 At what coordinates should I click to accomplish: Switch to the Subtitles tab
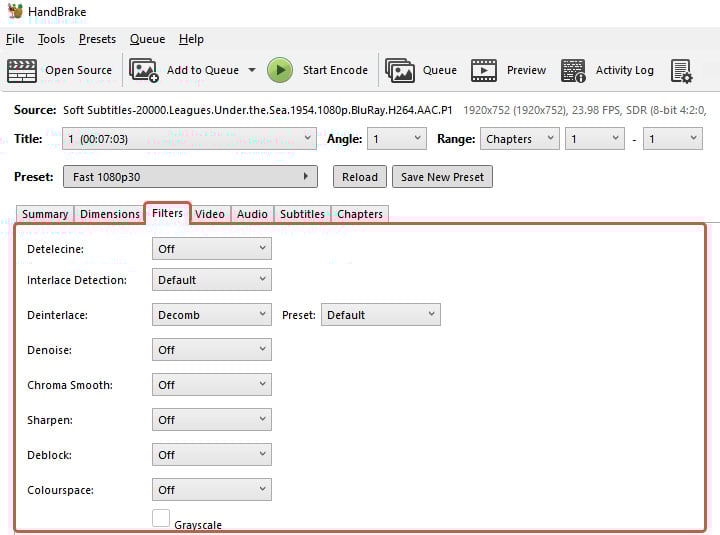[x=302, y=214]
